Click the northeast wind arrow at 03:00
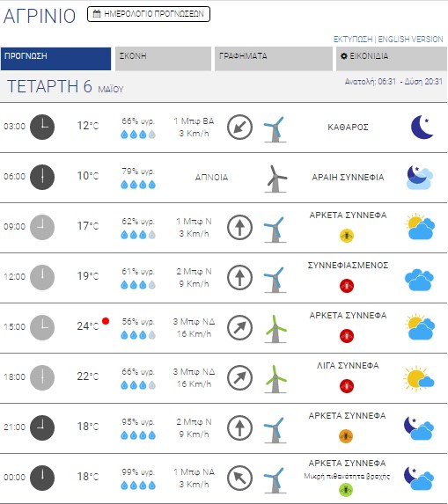Viewport: 448px width, 504px height. (239, 127)
